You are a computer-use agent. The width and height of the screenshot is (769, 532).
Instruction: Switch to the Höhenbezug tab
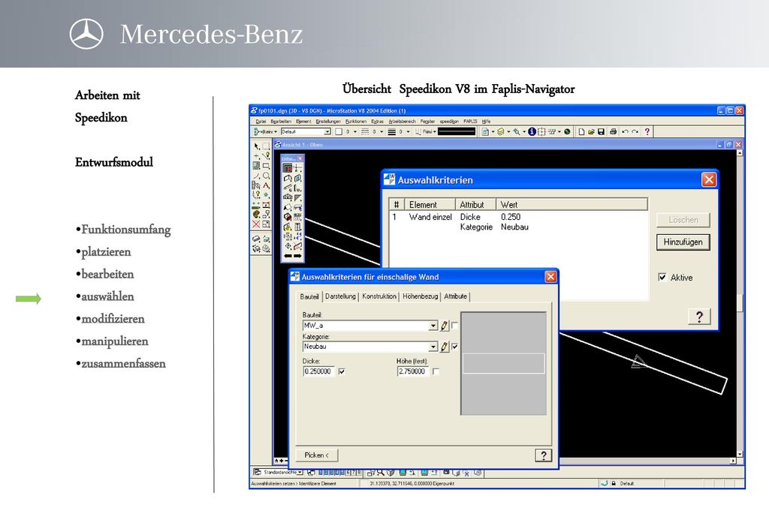click(420, 296)
